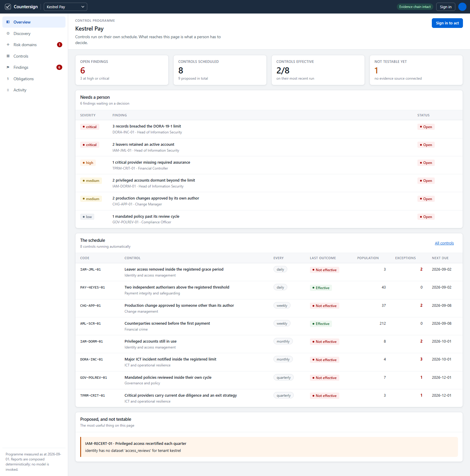The height and width of the screenshot is (476, 470).
Task: Open the Overview page in sidebar
Action: tap(34, 22)
